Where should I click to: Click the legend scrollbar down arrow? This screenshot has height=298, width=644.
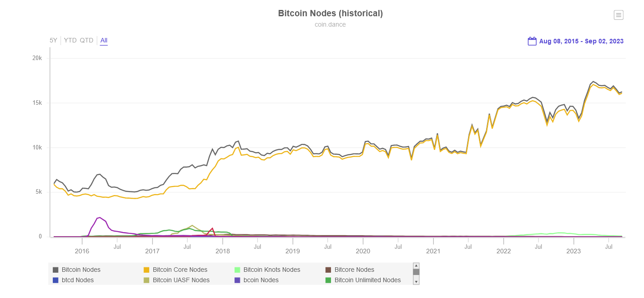(x=416, y=281)
